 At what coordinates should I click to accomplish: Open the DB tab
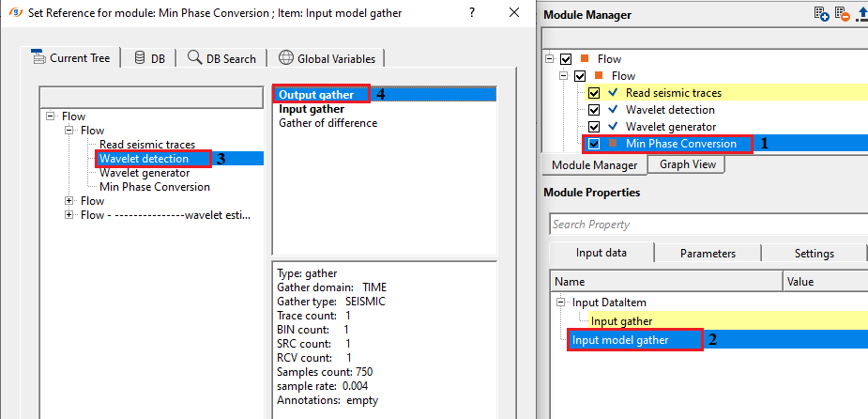150,58
